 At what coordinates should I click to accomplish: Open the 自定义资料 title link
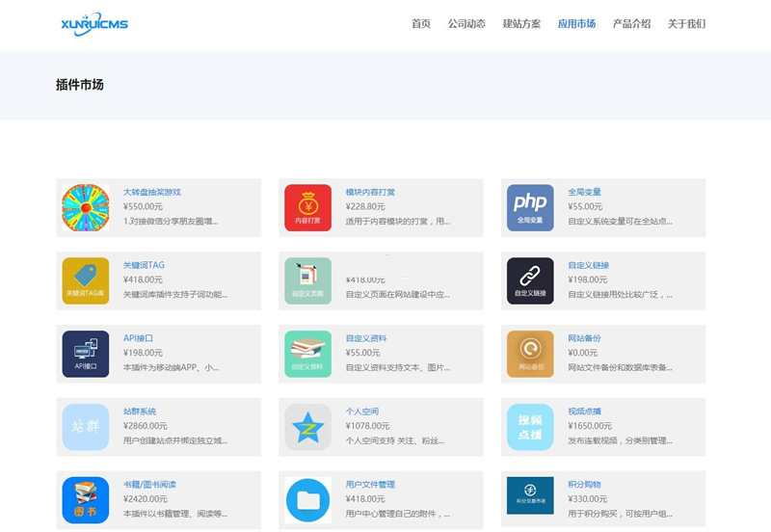(366, 338)
